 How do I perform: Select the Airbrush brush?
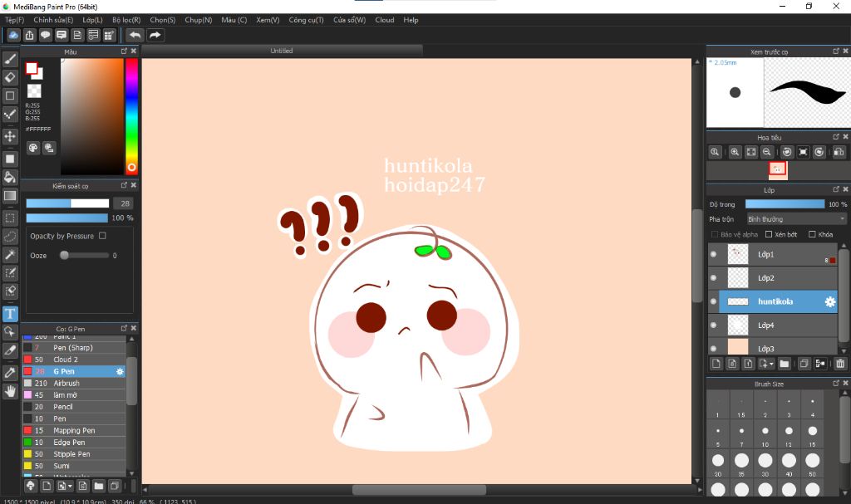pyautogui.click(x=74, y=383)
